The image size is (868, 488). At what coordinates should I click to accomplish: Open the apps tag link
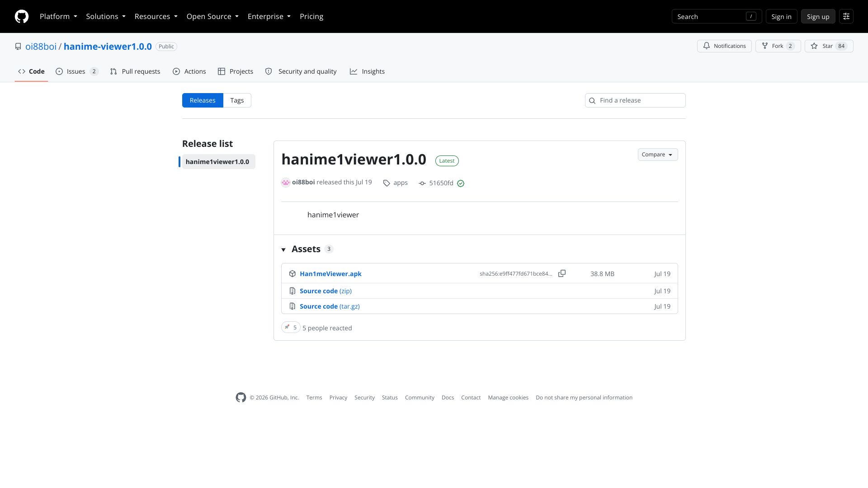point(401,183)
